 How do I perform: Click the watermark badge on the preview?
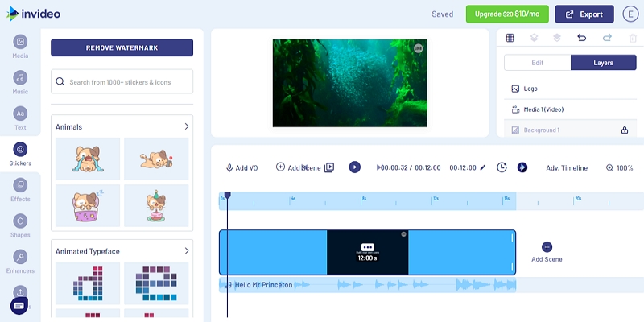tap(418, 48)
